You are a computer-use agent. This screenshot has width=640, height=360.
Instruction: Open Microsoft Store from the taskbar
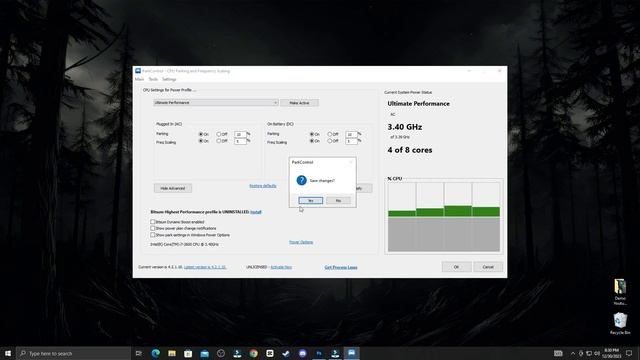coord(188,353)
